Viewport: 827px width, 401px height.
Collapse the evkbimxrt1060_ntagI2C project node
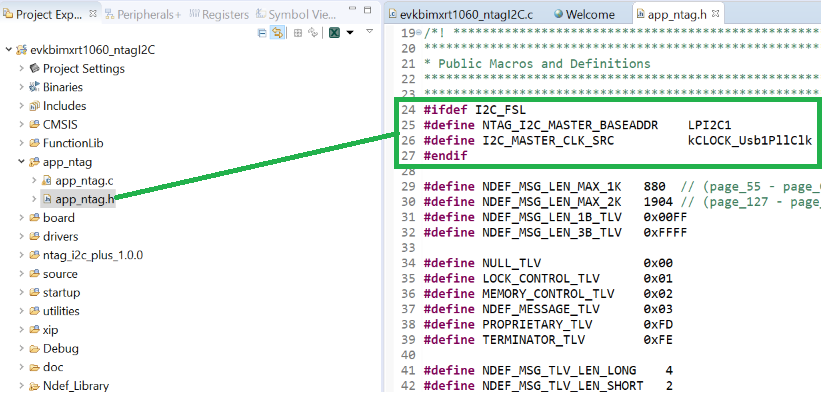point(8,50)
